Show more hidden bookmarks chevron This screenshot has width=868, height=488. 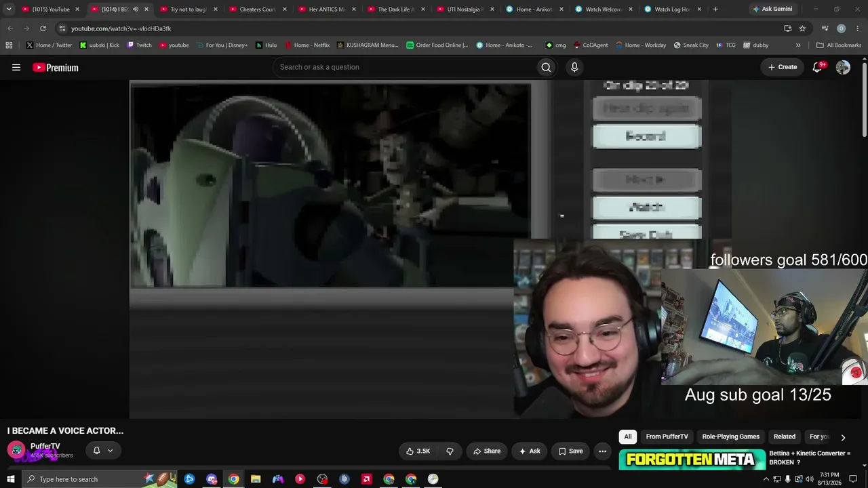click(x=798, y=45)
